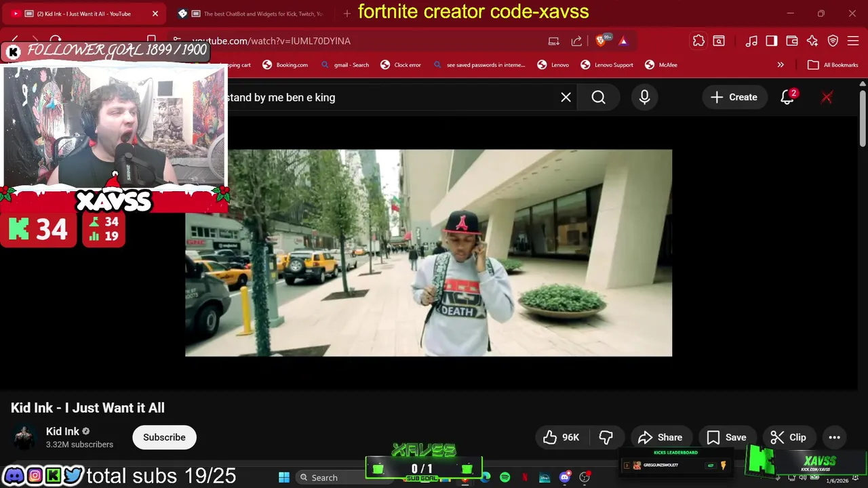This screenshot has width=868, height=488.
Task: Save video to playlist
Action: 726,438
